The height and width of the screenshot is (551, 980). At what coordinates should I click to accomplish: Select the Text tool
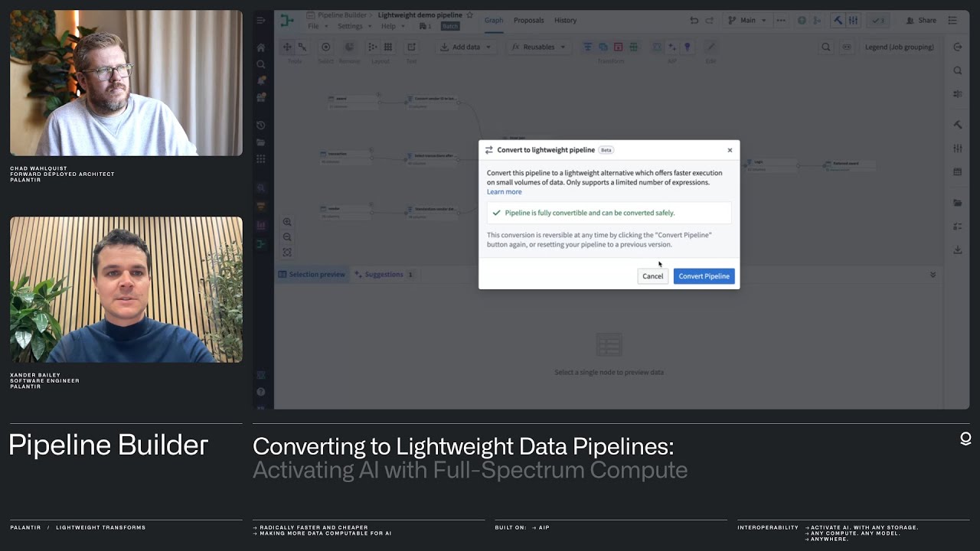(x=411, y=47)
